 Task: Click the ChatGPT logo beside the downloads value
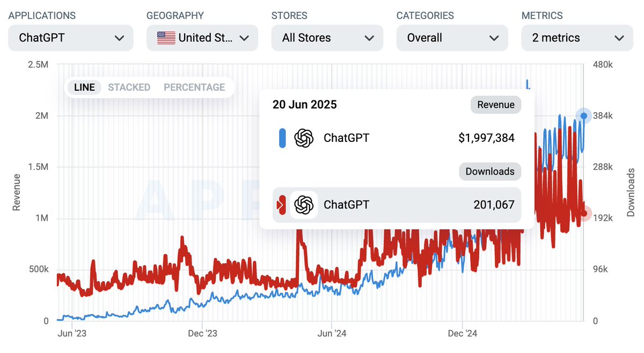(x=304, y=205)
